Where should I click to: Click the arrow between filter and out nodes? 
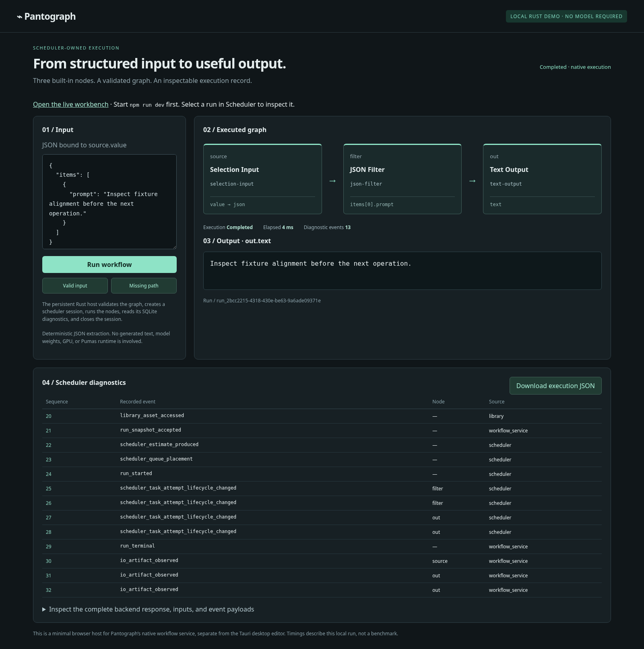(x=473, y=181)
